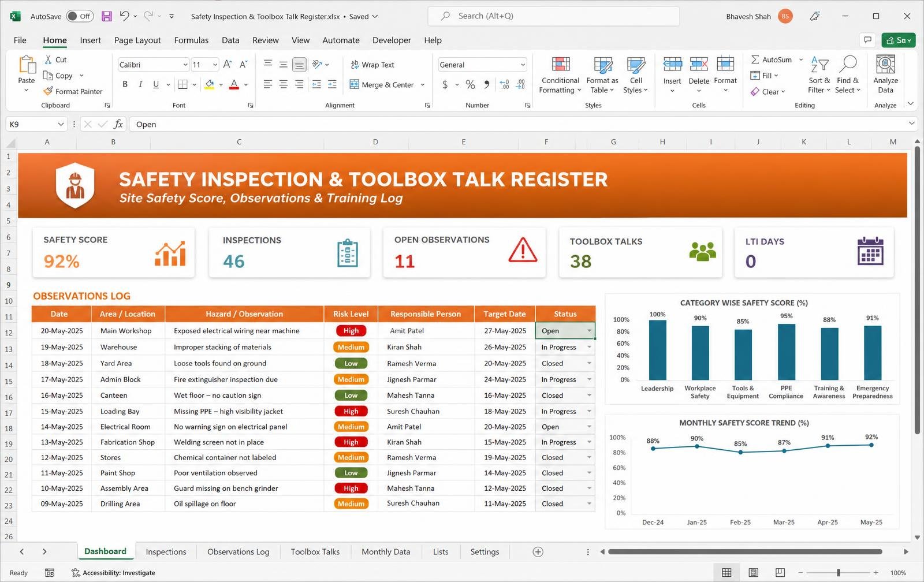Click the Copy icon

tap(49, 76)
